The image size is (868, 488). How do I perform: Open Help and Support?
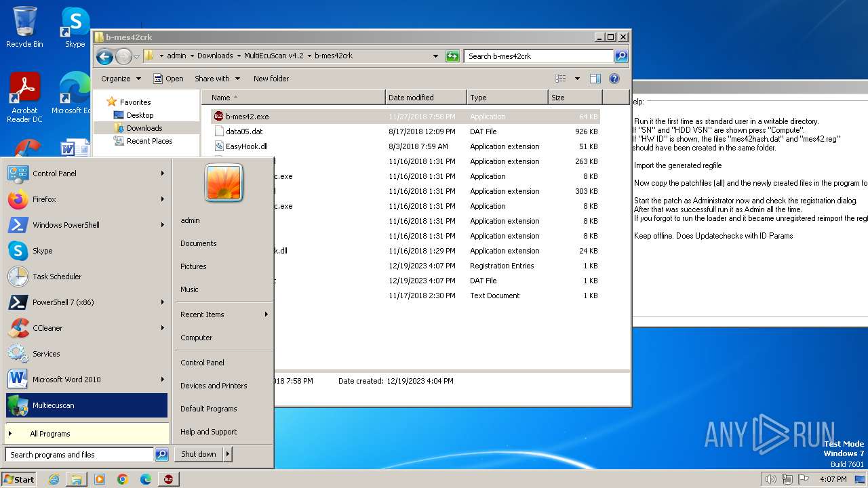pos(208,432)
